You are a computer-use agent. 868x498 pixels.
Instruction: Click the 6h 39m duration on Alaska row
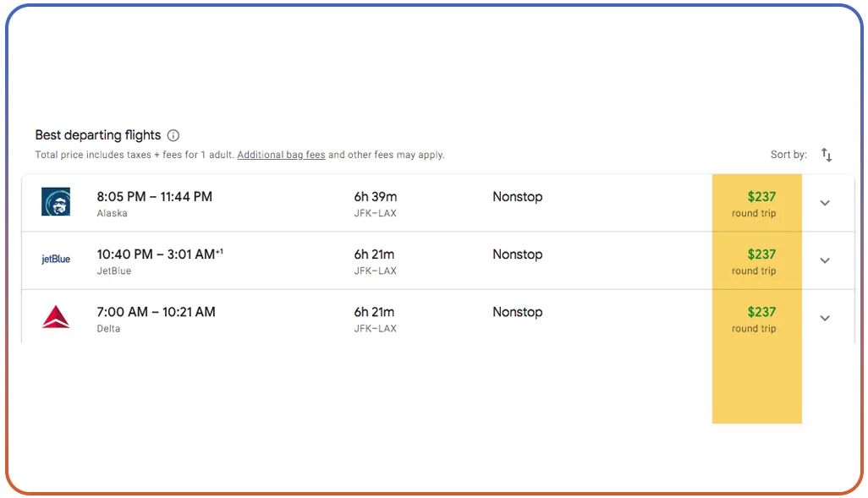tap(375, 197)
